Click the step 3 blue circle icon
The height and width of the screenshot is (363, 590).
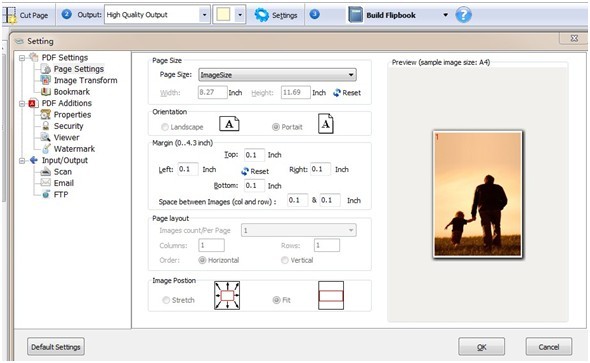coord(315,15)
